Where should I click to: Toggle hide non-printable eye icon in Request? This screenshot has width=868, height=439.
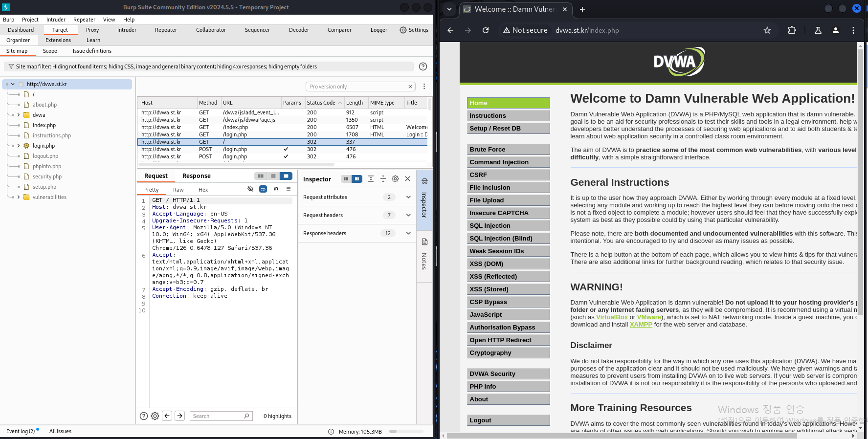coord(250,189)
